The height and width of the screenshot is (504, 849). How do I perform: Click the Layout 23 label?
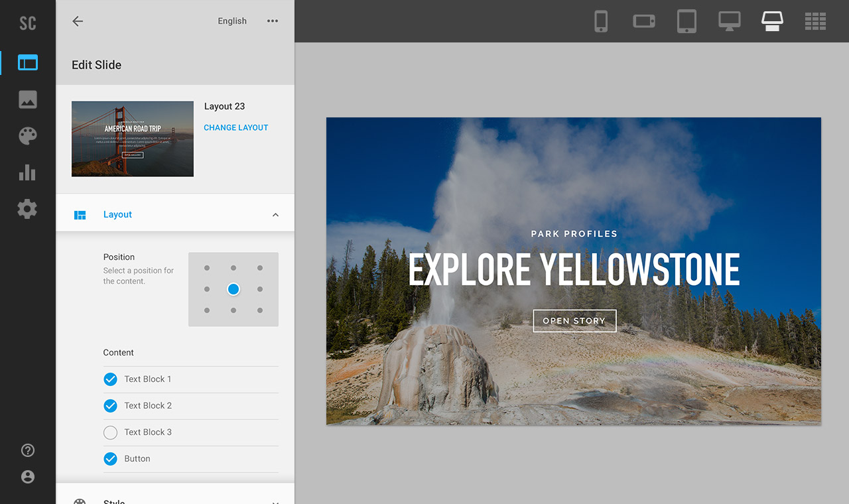coord(224,106)
